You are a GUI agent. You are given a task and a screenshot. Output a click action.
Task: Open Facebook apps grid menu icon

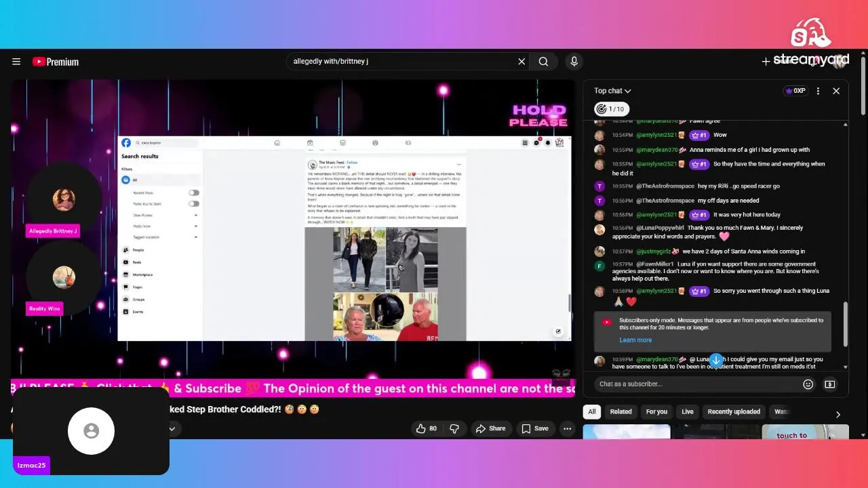(x=525, y=143)
